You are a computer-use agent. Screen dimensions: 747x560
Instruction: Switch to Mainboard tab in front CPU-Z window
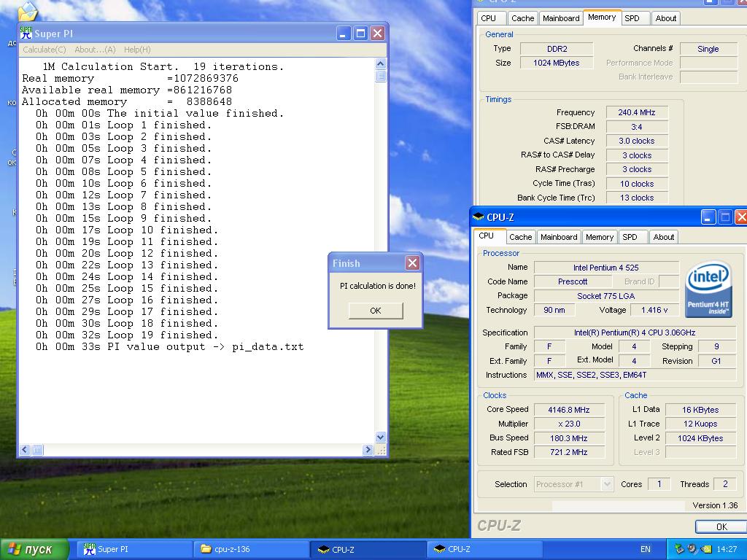coord(559,237)
